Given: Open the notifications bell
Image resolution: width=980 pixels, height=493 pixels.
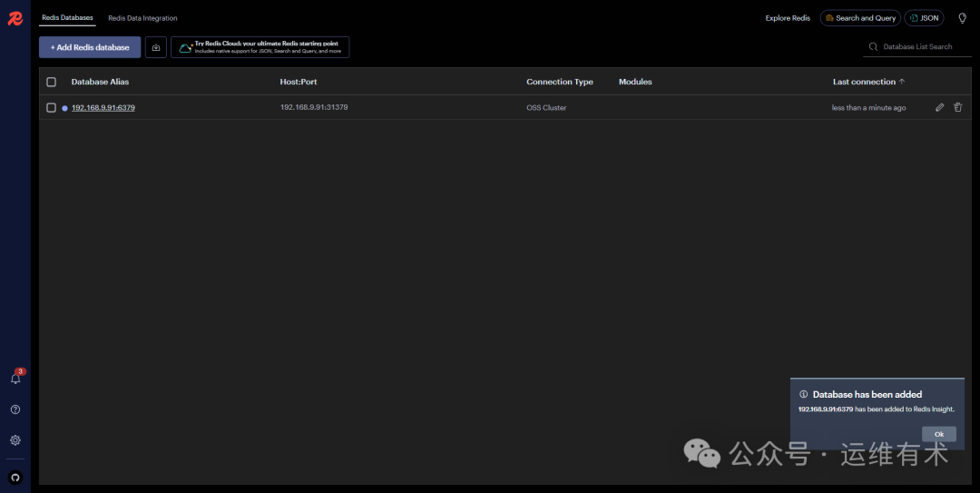Looking at the screenshot, I should coord(15,379).
